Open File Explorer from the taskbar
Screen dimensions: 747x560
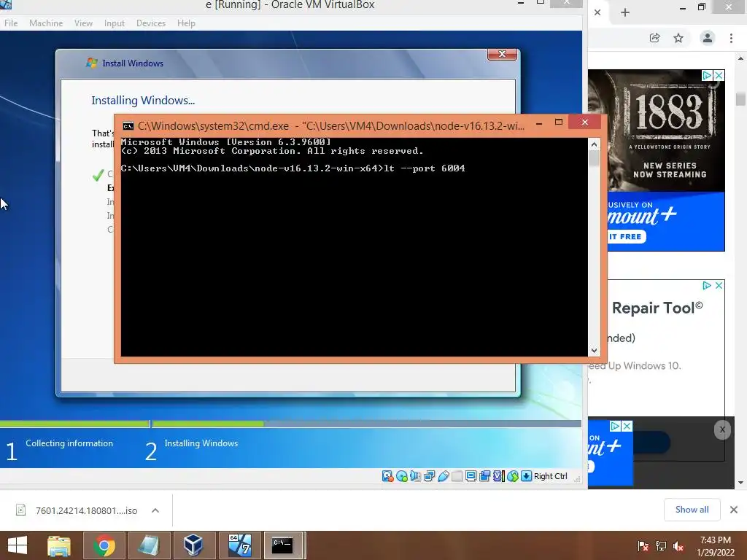[x=59, y=545]
